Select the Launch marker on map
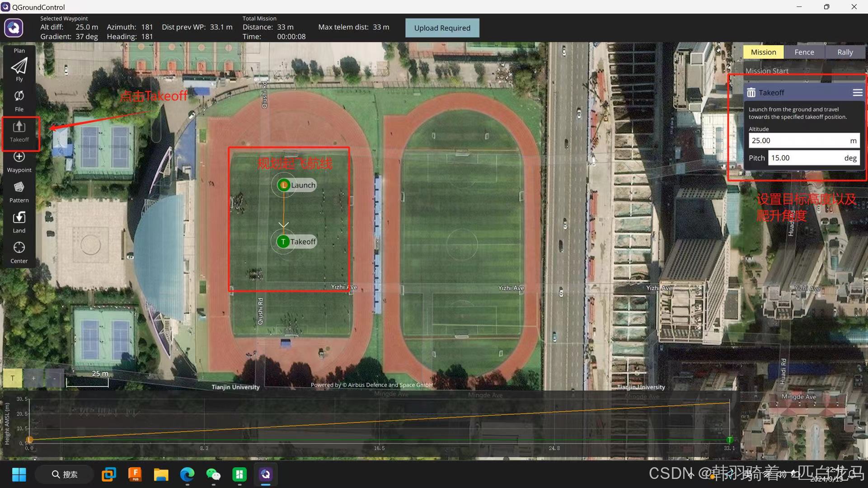The width and height of the screenshot is (868, 488). coord(284,185)
